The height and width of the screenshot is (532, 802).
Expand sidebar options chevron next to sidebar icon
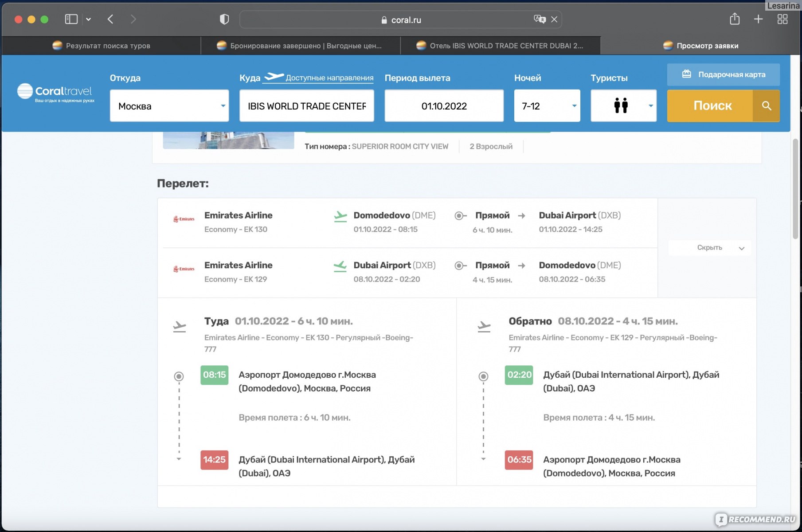point(88,20)
